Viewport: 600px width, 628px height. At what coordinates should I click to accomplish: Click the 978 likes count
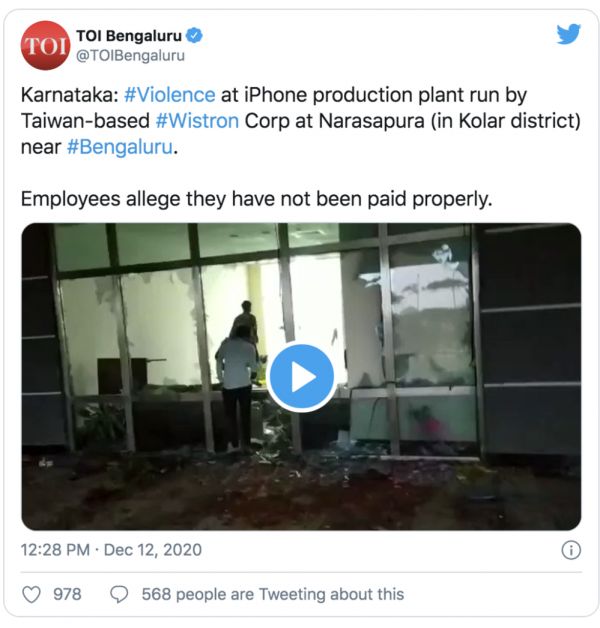tap(67, 594)
